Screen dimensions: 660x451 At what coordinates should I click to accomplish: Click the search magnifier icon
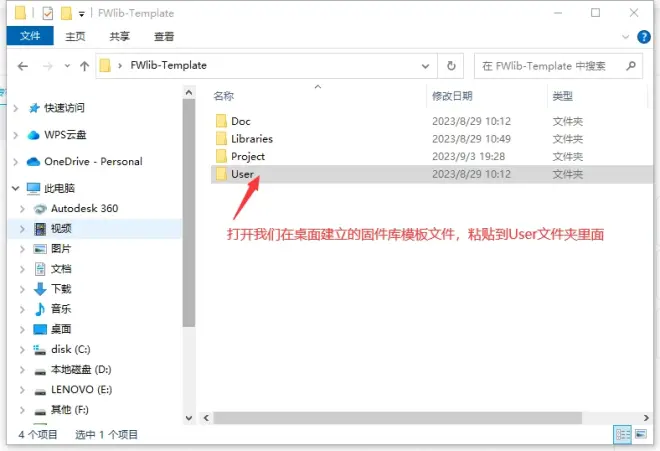coord(631,66)
